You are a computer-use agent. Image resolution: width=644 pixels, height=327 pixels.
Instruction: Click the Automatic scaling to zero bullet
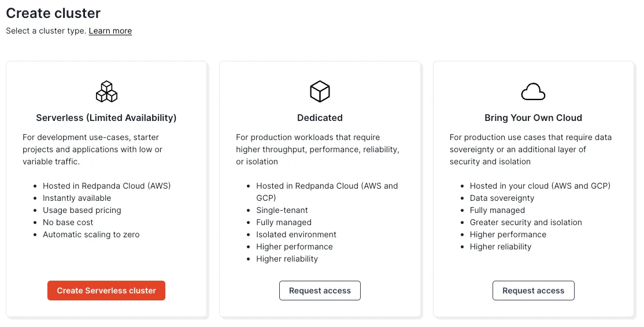(91, 234)
